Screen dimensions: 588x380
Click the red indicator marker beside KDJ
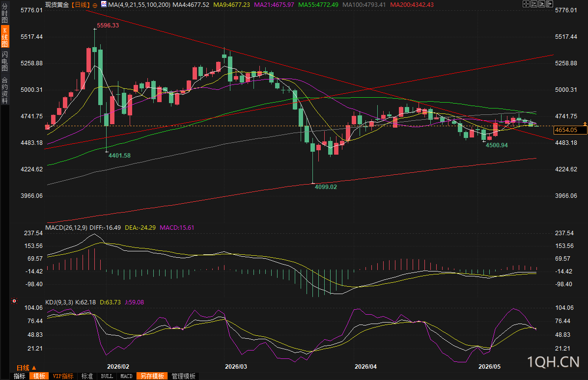tap(14, 301)
